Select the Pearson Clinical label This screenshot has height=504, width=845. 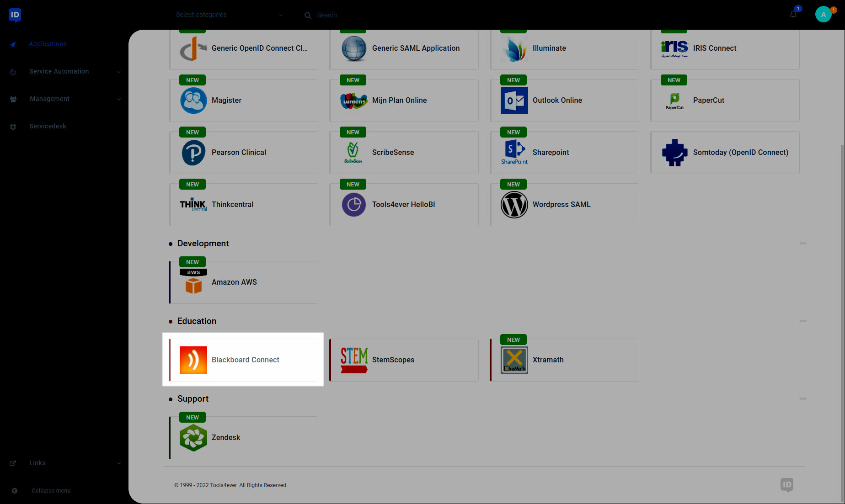[239, 153]
